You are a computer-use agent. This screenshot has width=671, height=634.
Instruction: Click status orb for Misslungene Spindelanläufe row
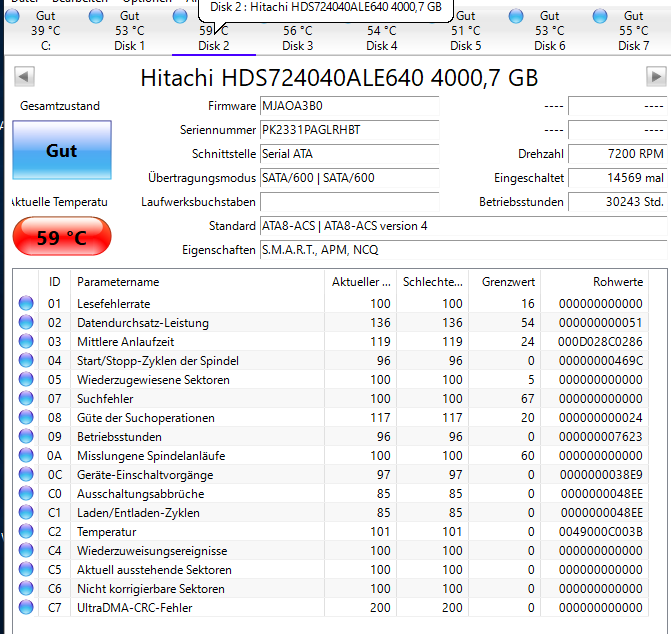tap(26, 456)
